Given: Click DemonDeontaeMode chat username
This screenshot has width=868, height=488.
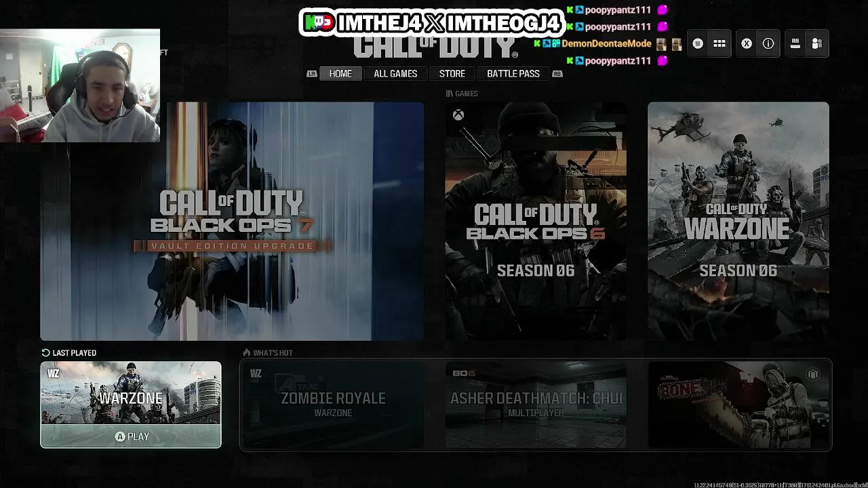Looking at the screenshot, I should 607,43.
